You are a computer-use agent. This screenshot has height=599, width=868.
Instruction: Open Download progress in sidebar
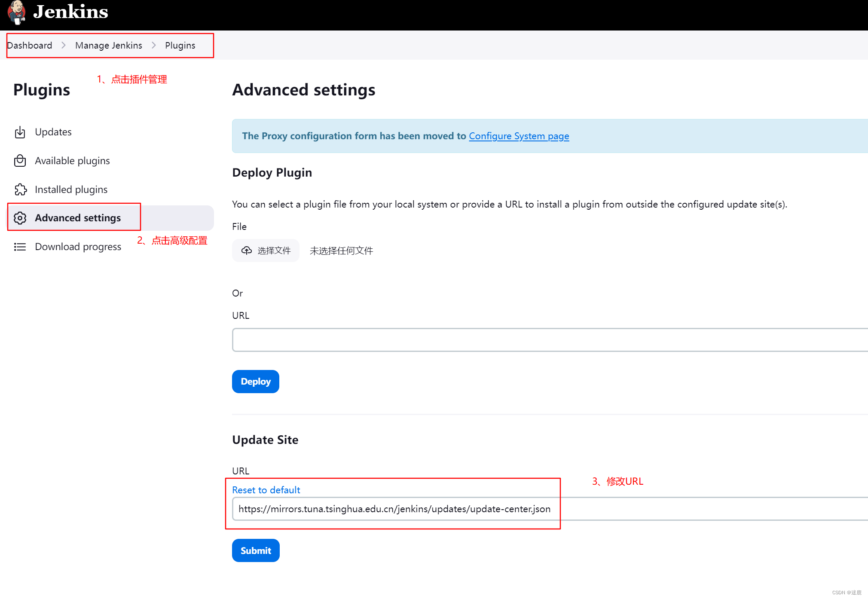click(110, 247)
